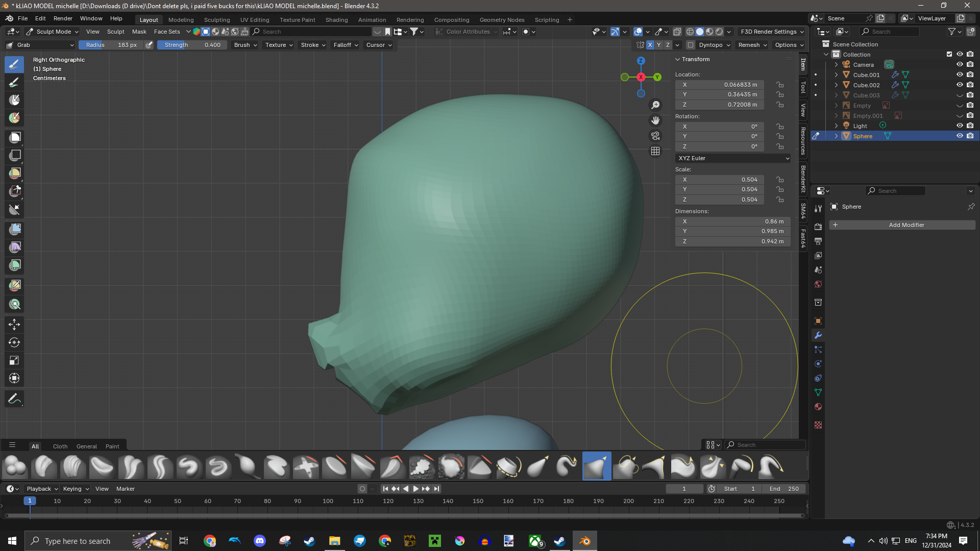Switch to orthographic grid view icon

(x=655, y=151)
